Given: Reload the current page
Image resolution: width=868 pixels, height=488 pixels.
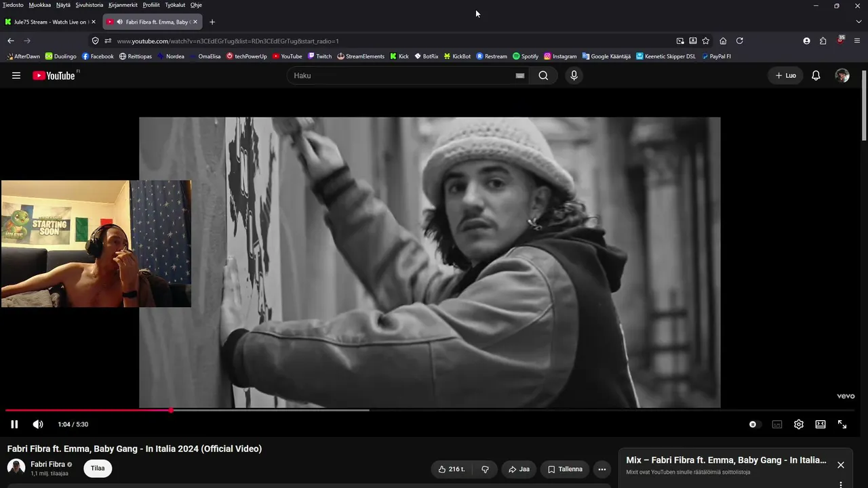Looking at the screenshot, I should click(740, 41).
